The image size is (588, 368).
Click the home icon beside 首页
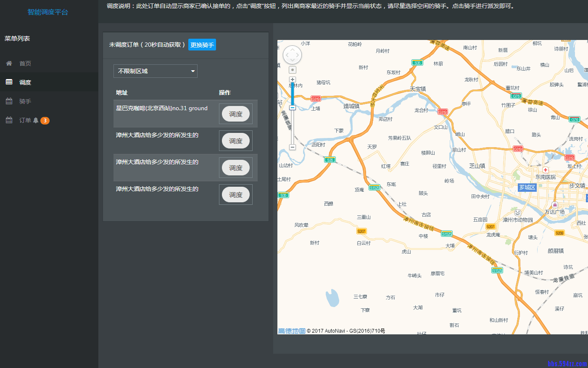click(x=9, y=64)
